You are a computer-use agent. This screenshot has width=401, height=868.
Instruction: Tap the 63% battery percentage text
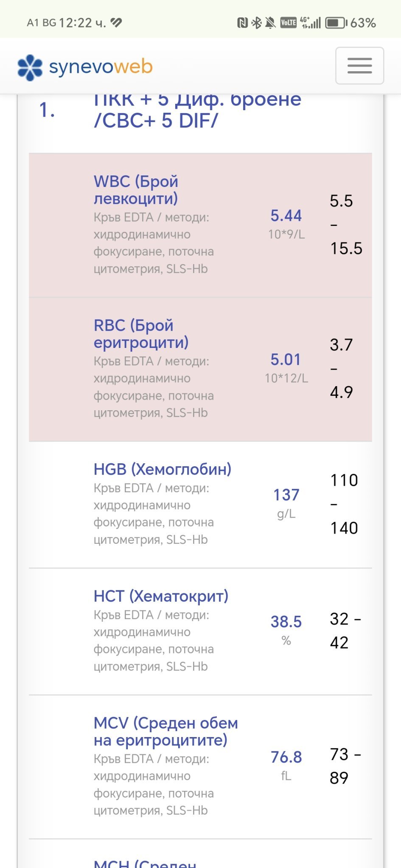(363, 23)
